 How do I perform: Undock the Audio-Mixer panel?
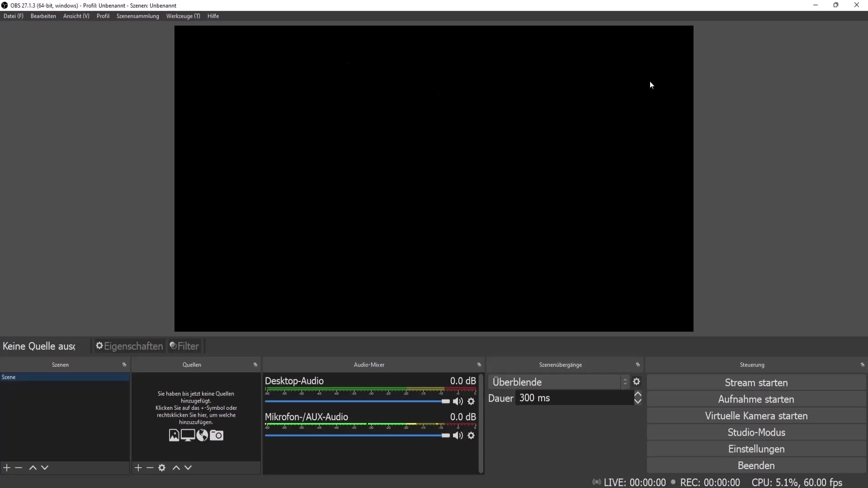479,365
